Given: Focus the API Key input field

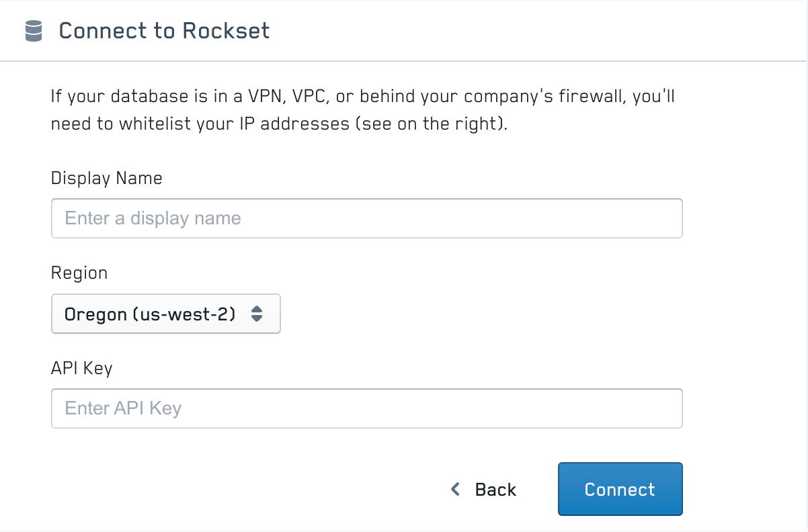Looking at the screenshot, I should 366,408.
